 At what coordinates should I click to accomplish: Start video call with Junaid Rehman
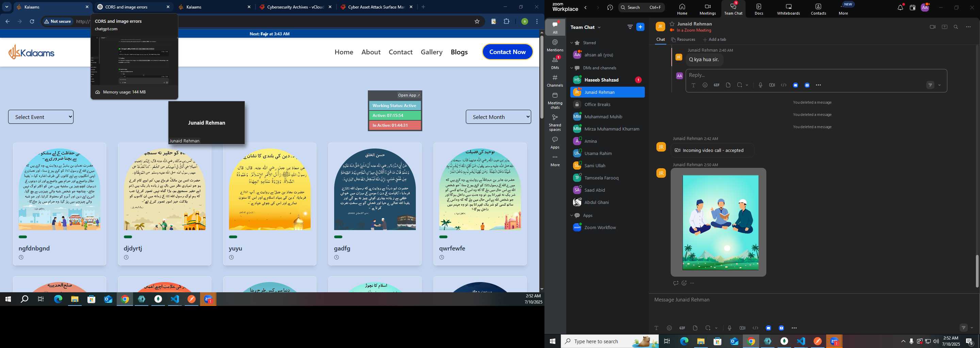click(x=932, y=27)
